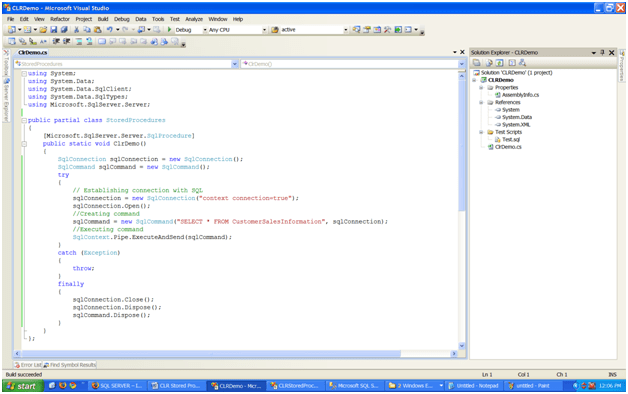Open the Window menu
628x394 pixels.
click(218, 19)
